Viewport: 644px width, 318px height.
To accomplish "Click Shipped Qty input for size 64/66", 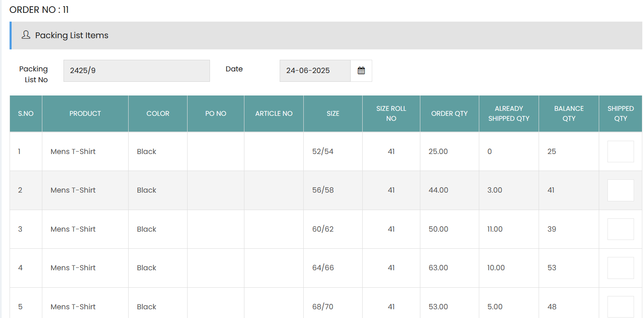I will [x=620, y=268].
